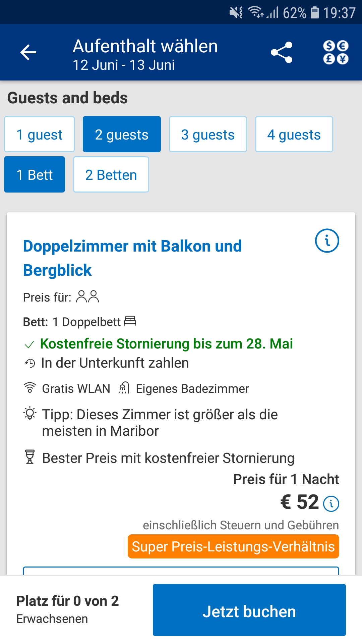
Task: Open the currency selector icon
Action: [x=336, y=53]
